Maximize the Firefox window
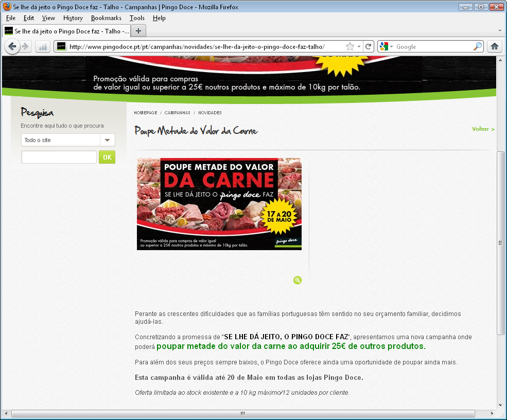The height and width of the screenshot is (420, 507). pos(481,7)
